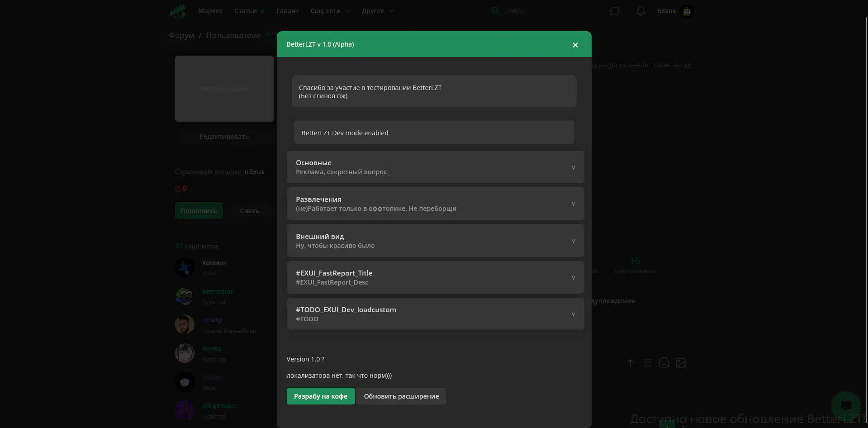The height and width of the screenshot is (428, 868).
Task: Click the list formatting editor icon
Action: [647, 363]
